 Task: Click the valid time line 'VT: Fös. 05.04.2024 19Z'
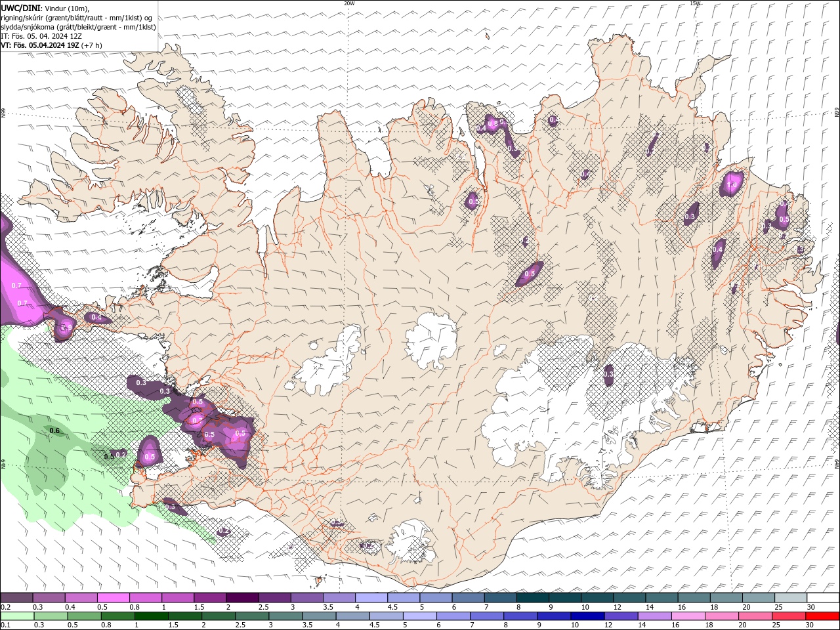coord(40,45)
